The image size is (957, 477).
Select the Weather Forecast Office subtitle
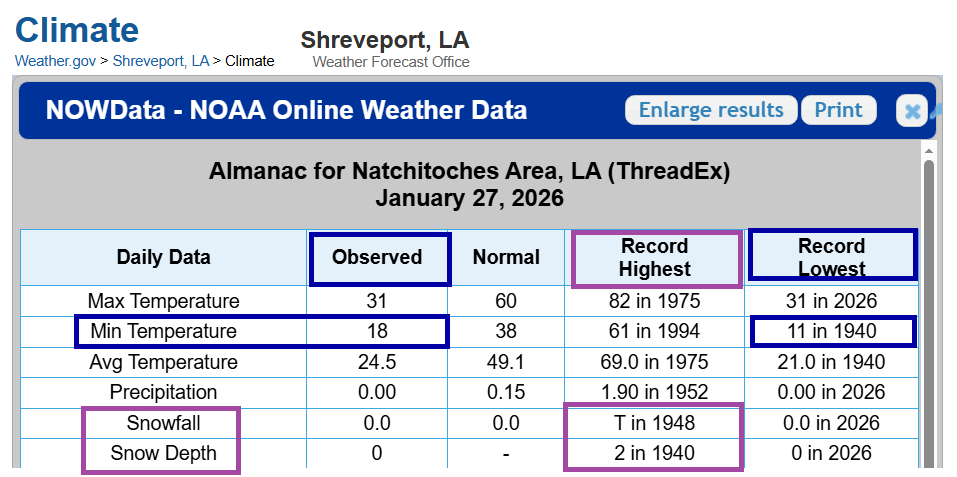[x=391, y=62]
